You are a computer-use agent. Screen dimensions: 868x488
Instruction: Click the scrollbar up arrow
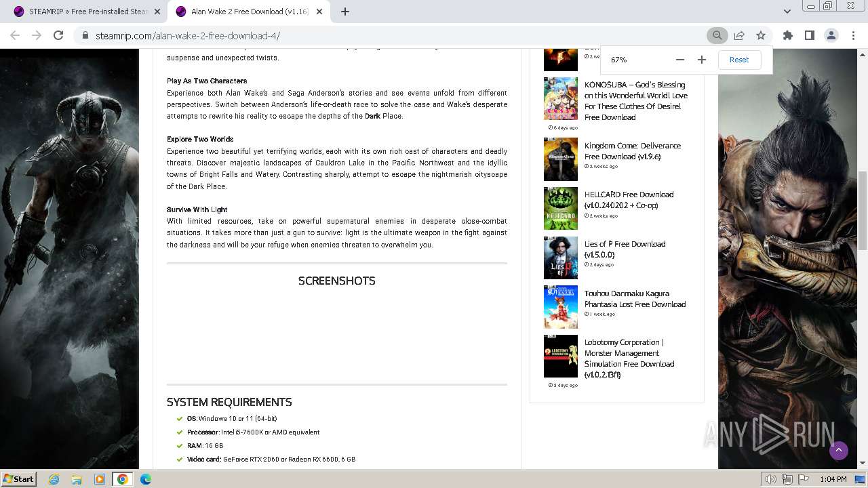pos(863,54)
